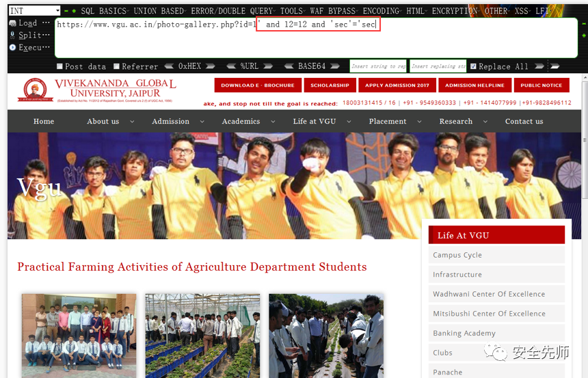Open the INT type dropdown

34,11
